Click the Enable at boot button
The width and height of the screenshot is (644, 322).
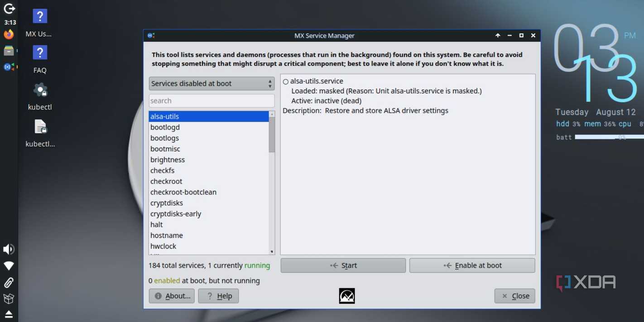(x=472, y=265)
